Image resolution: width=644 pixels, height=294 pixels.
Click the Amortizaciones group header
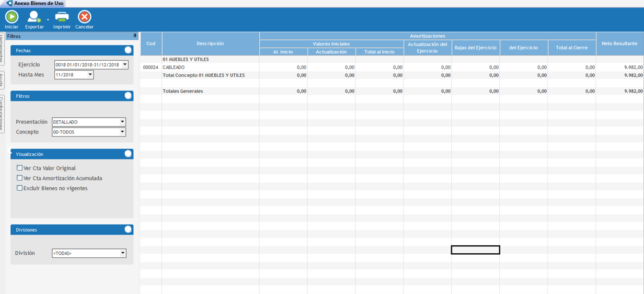428,36
